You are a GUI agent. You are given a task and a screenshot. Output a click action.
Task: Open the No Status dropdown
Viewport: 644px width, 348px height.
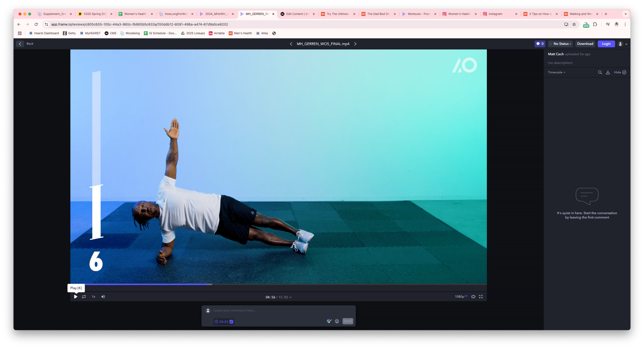coord(560,44)
